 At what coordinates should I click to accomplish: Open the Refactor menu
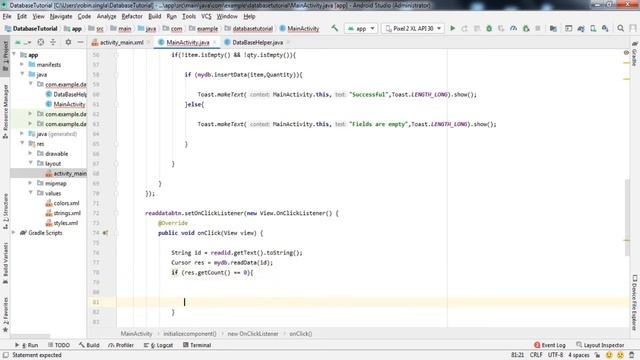[132, 16]
